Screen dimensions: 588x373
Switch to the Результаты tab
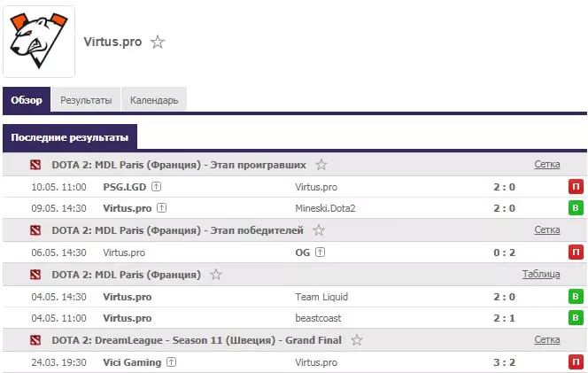86,100
